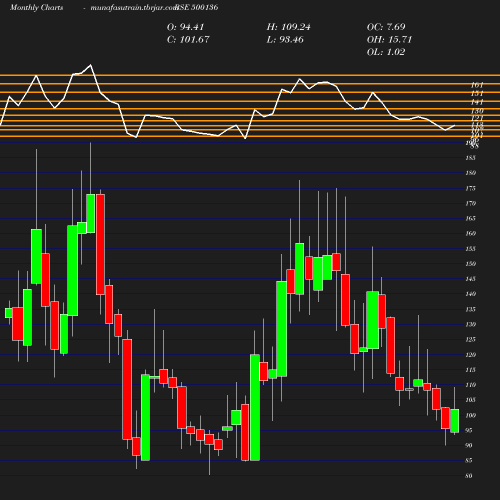
Task: Click the 90 price axis label
Action: click(469, 445)
